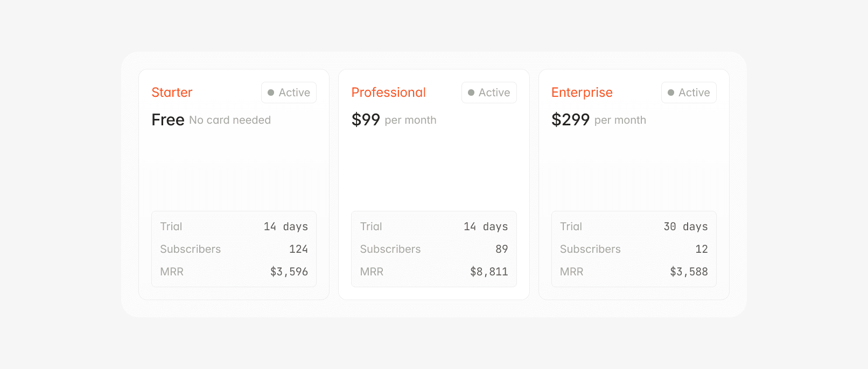Image resolution: width=868 pixels, height=369 pixels.
Task: Click the $99 price on Professional
Action: pyautogui.click(x=366, y=119)
